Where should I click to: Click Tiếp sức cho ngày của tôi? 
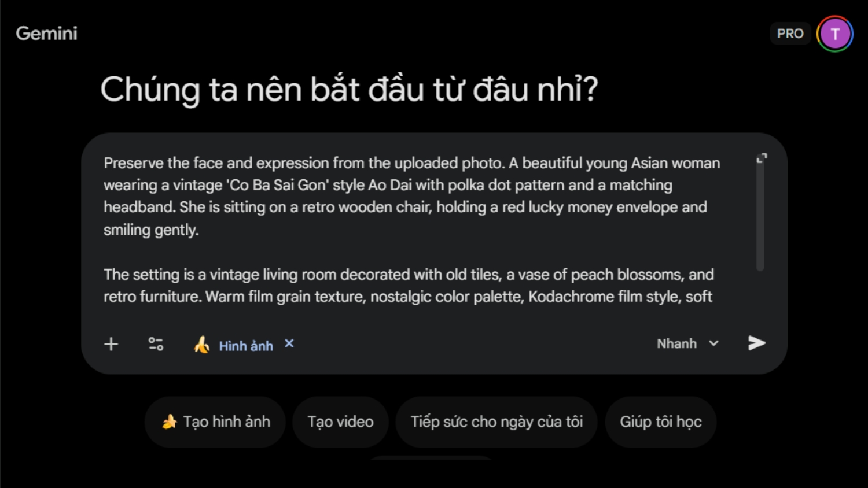(x=496, y=422)
